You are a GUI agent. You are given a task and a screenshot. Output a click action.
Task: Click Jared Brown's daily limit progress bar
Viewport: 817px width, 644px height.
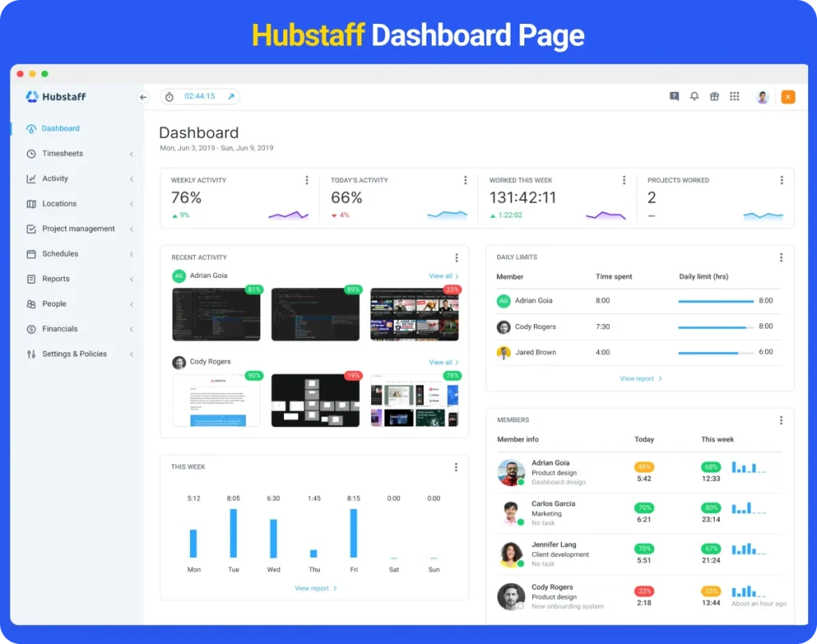click(x=716, y=353)
